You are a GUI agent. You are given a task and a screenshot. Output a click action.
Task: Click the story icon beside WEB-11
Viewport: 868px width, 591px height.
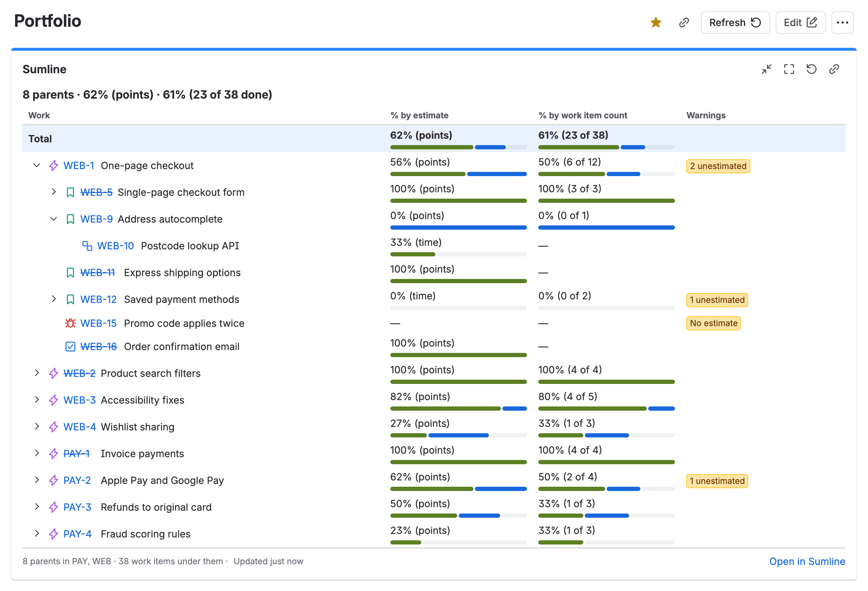[70, 273]
